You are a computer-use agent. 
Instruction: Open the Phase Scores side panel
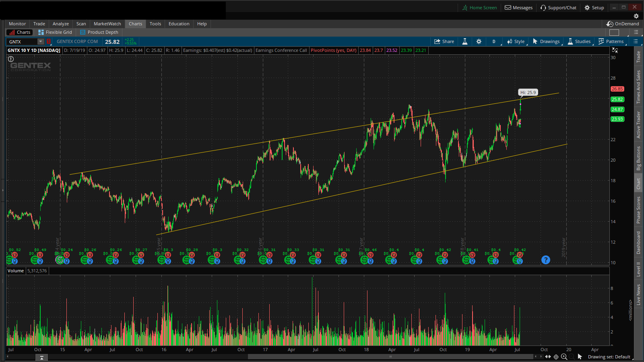(x=638, y=210)
